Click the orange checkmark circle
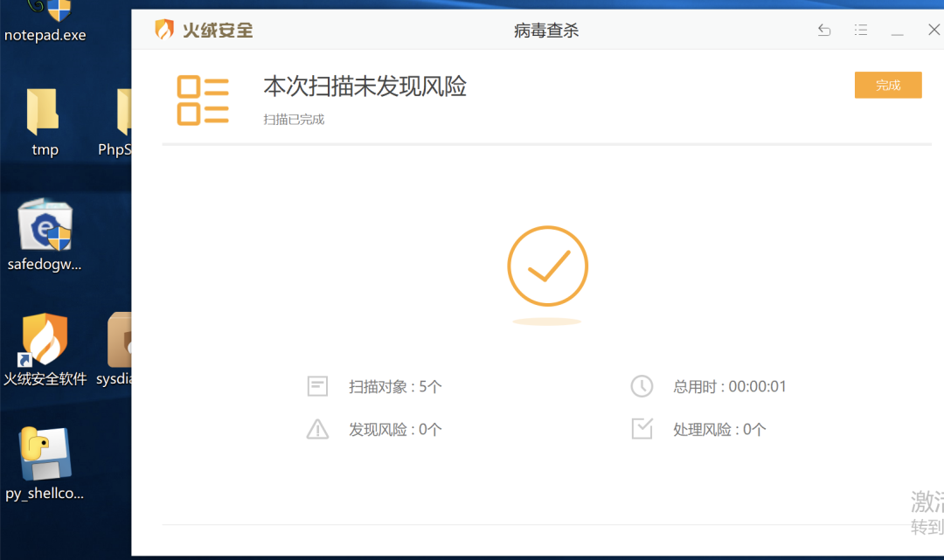 coord(547,266)
